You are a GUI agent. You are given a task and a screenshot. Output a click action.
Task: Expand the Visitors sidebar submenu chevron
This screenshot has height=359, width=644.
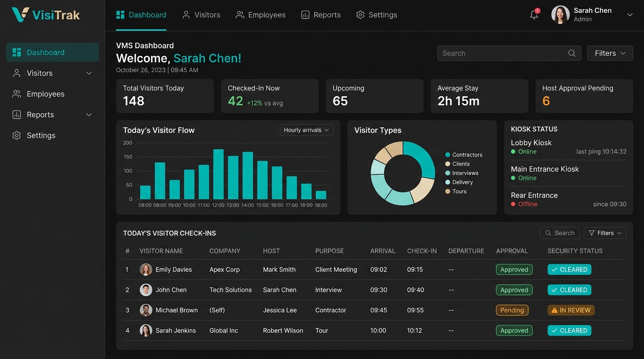[x=89, y=73]
